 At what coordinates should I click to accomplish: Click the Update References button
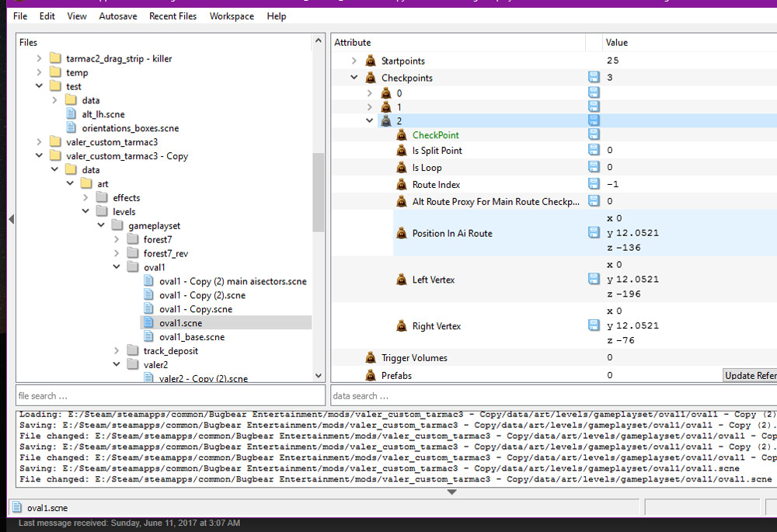(x=750, y=375)
